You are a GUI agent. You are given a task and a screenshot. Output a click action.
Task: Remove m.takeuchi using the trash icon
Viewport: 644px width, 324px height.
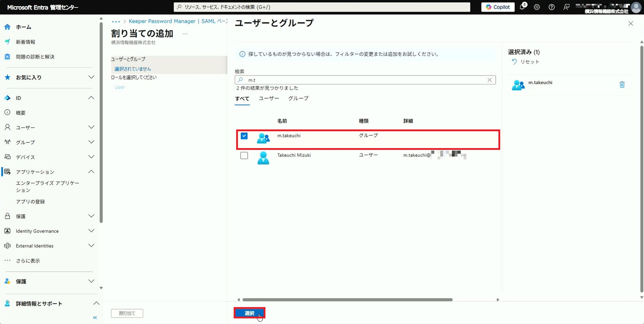click(x=622, y=84)
